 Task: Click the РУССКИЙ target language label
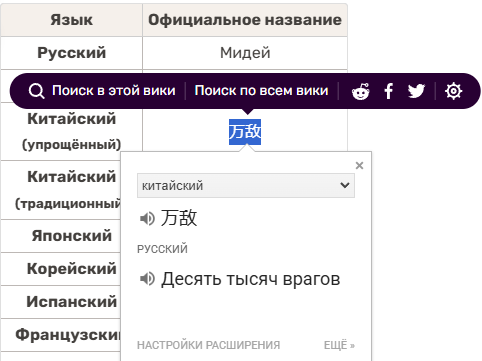pyautogui.click(x=162, y=249)
